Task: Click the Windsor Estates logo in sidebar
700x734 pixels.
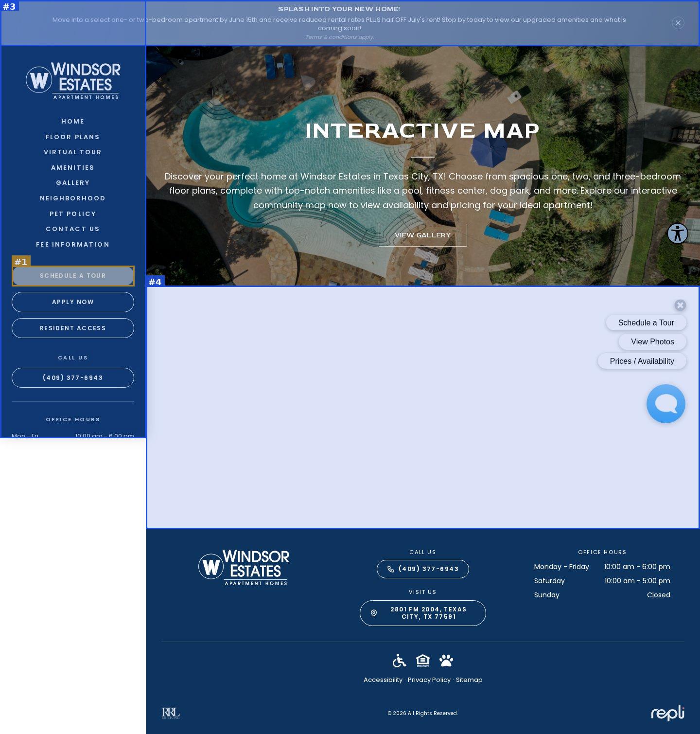Action: (x=73, y=81)
